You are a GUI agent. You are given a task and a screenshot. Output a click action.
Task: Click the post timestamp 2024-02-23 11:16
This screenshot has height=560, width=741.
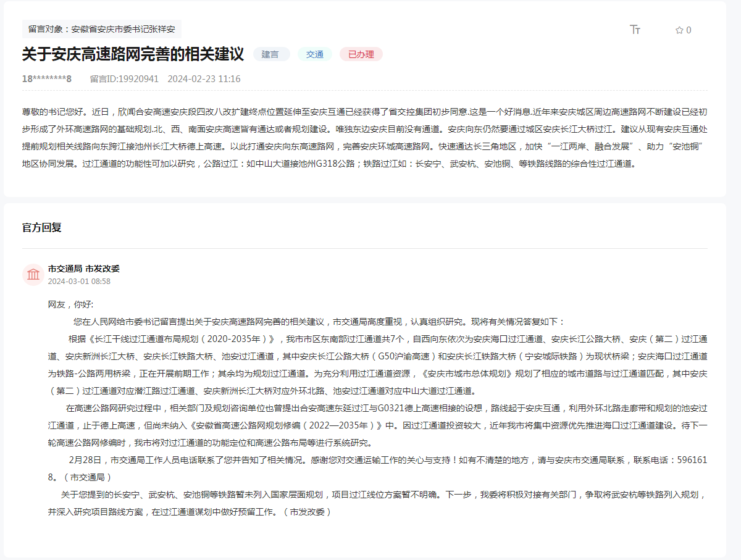204,79
